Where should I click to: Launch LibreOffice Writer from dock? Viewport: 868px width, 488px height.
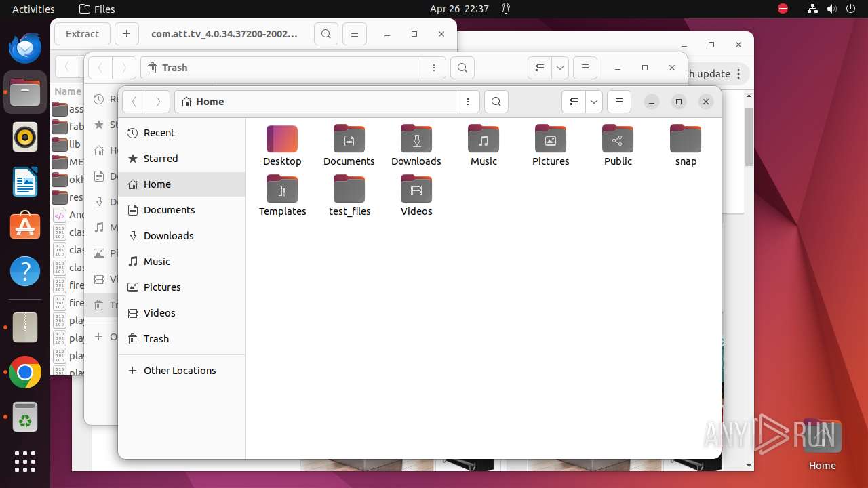(x=25, y=182)
